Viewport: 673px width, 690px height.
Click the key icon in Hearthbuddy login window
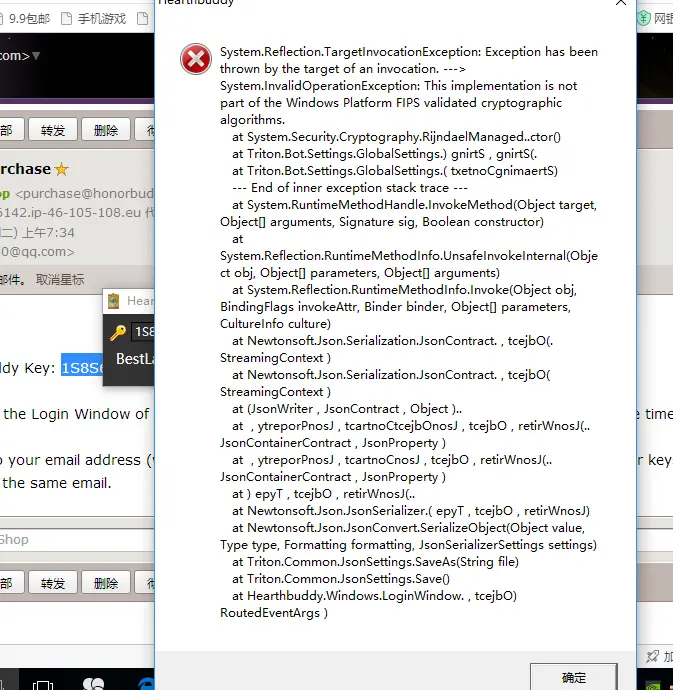[x=118, y=332]
